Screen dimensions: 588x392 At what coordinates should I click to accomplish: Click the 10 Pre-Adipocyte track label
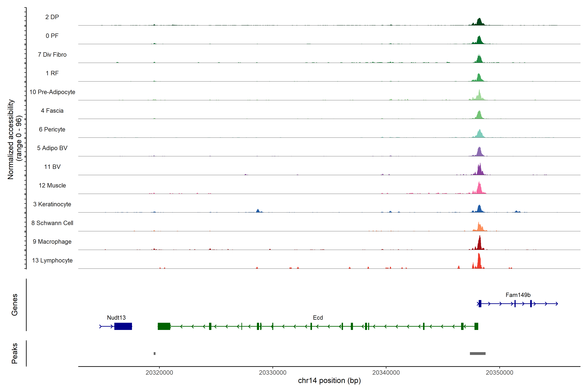point(52,92)
